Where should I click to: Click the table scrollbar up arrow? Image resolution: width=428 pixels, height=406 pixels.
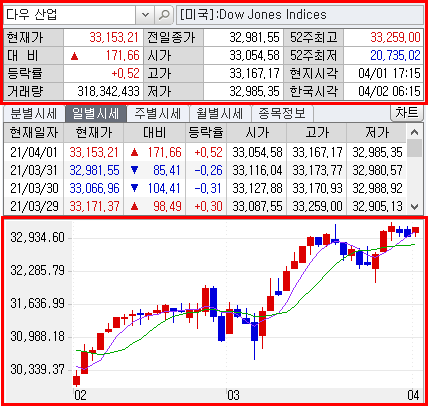point(414,132)
